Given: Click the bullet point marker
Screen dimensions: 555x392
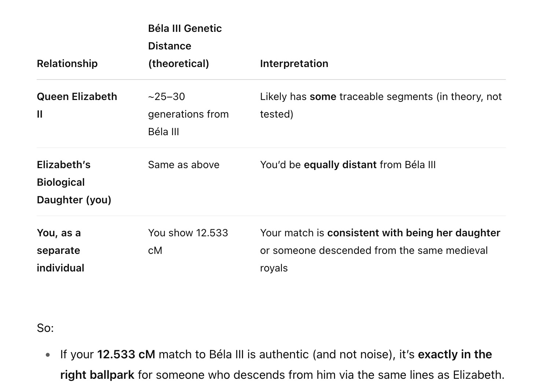Looking at the screenshot, I should (48, 355).
